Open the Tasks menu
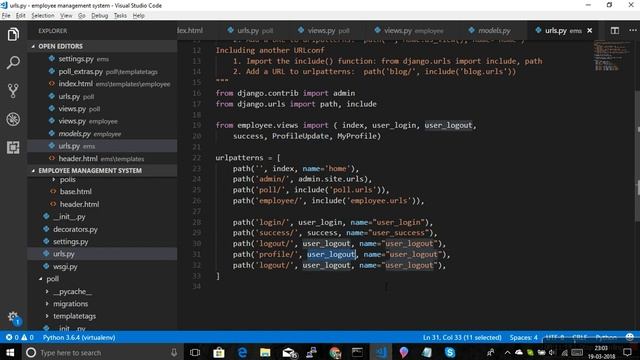 pos(120,16)
